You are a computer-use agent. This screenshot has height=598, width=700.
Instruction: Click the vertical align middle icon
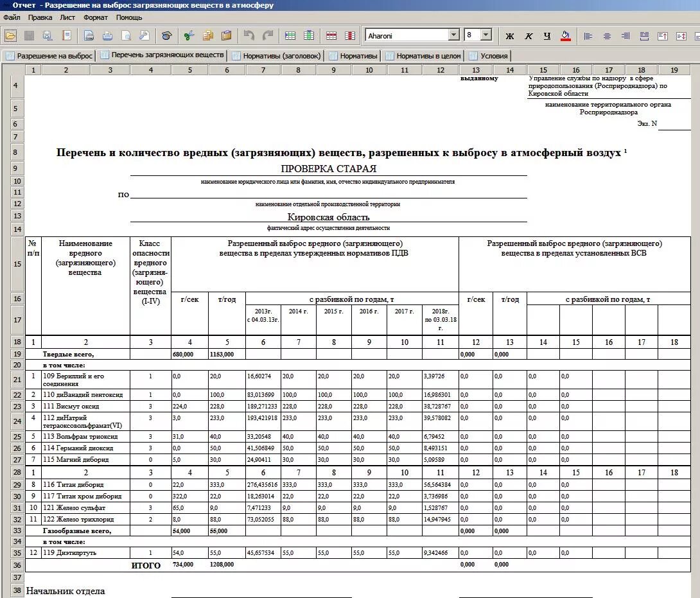(x=681, y=36)
